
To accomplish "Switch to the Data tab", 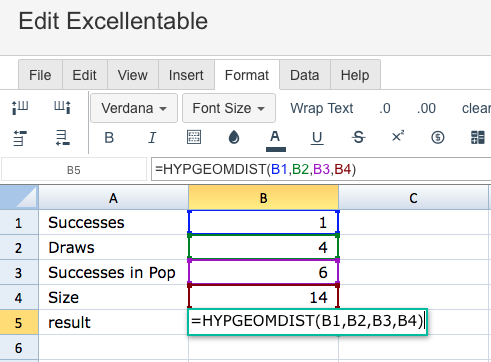I will point(305,75).
